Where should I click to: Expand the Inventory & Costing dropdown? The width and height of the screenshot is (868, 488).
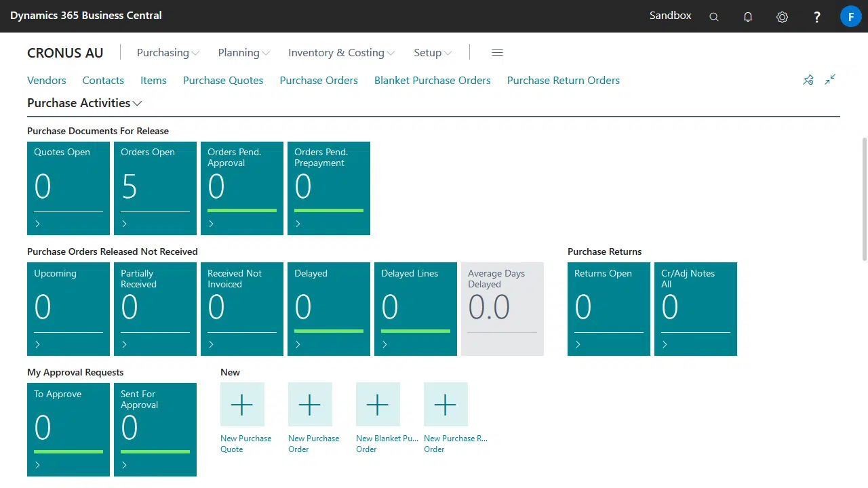click(340, 53)
